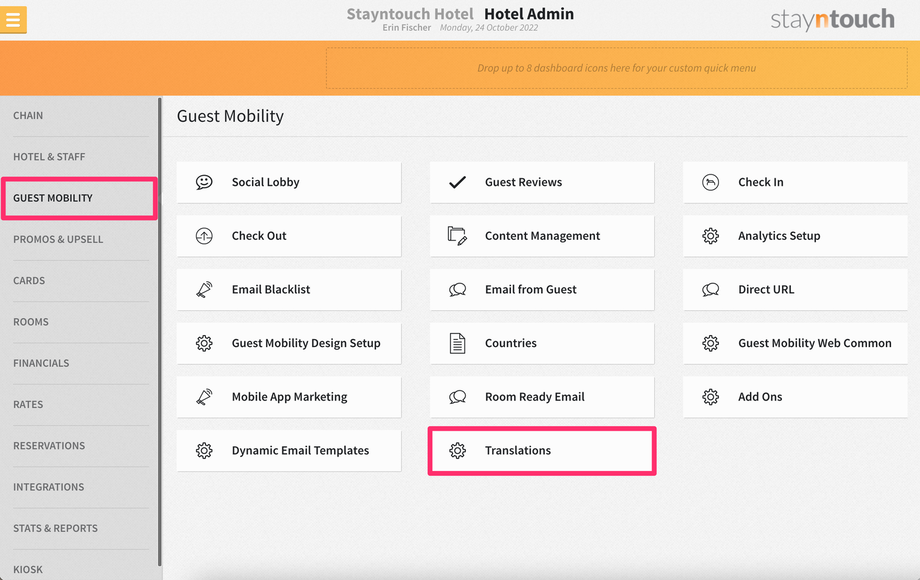Click the Dynamic Email Templates gear icon
The image size is (920, 580).
point(204,450)
